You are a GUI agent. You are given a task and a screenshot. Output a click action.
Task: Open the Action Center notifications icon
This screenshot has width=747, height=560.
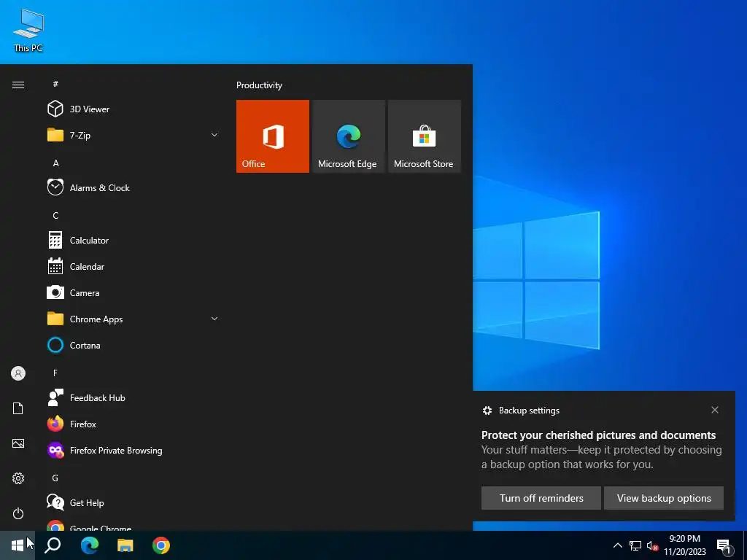click(x=724, y=546)
